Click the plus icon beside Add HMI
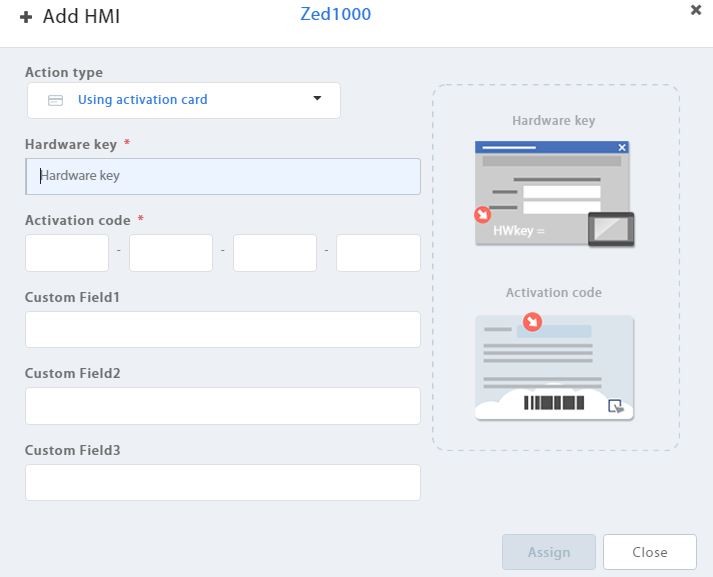 point(26,17)
